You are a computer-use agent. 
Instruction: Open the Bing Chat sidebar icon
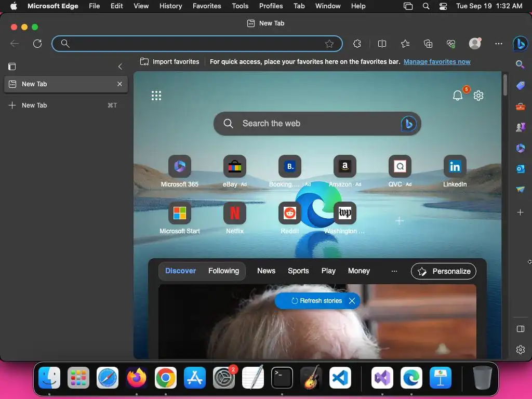[x=520, y=44]
